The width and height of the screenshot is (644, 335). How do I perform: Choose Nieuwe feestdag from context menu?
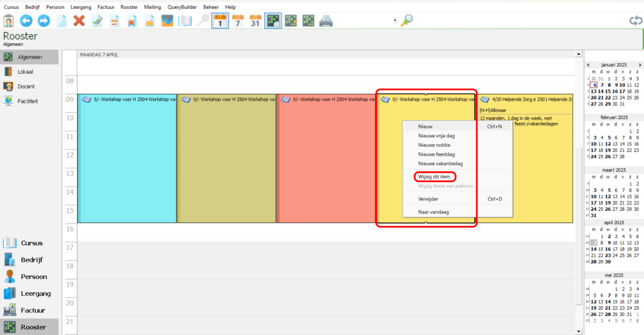458,154
